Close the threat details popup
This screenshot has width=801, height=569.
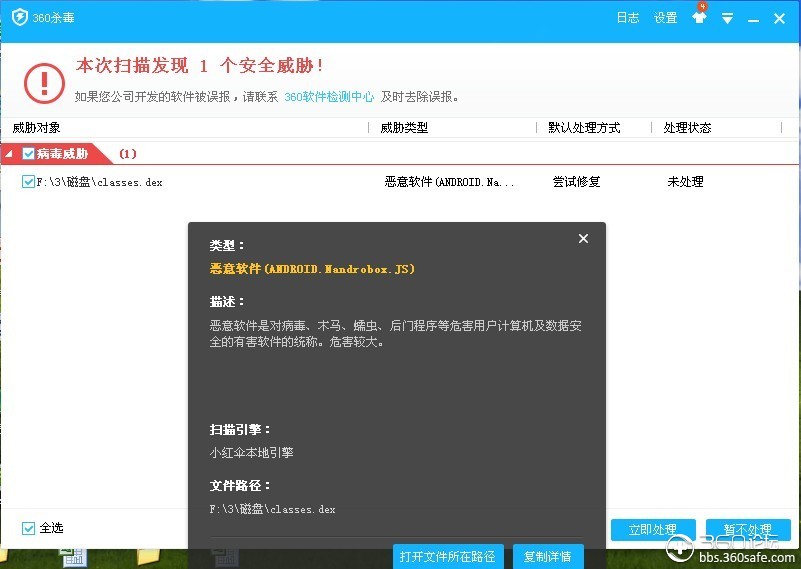(583, 239)
